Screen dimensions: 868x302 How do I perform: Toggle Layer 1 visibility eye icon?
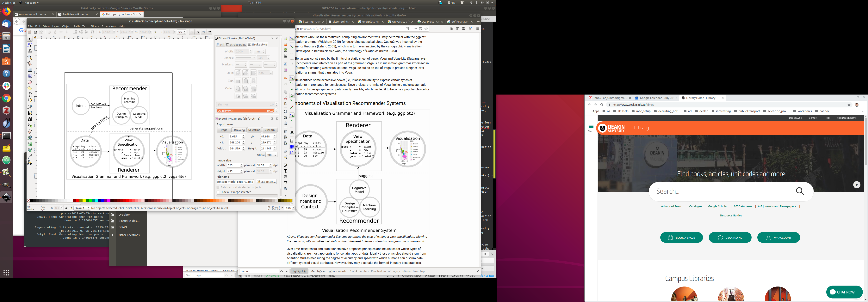[66, 208]
